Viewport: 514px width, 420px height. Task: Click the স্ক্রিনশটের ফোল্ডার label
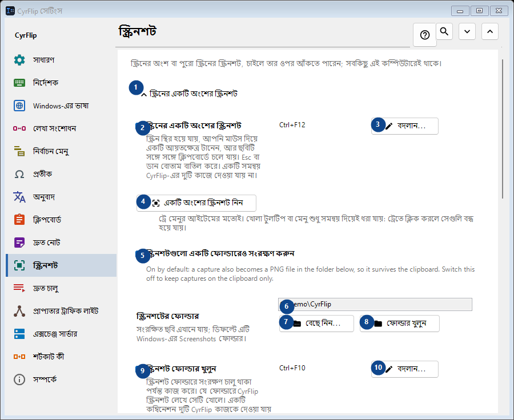click(x=167, y=317)
